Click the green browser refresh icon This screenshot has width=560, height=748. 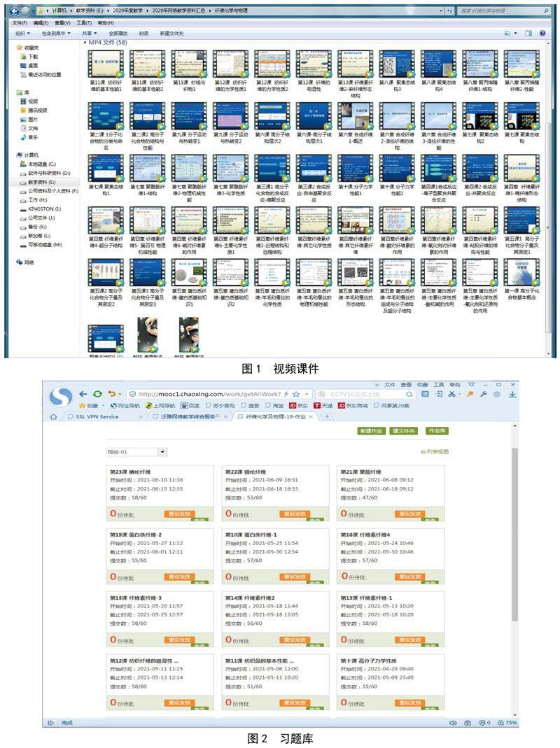[97, 394]
